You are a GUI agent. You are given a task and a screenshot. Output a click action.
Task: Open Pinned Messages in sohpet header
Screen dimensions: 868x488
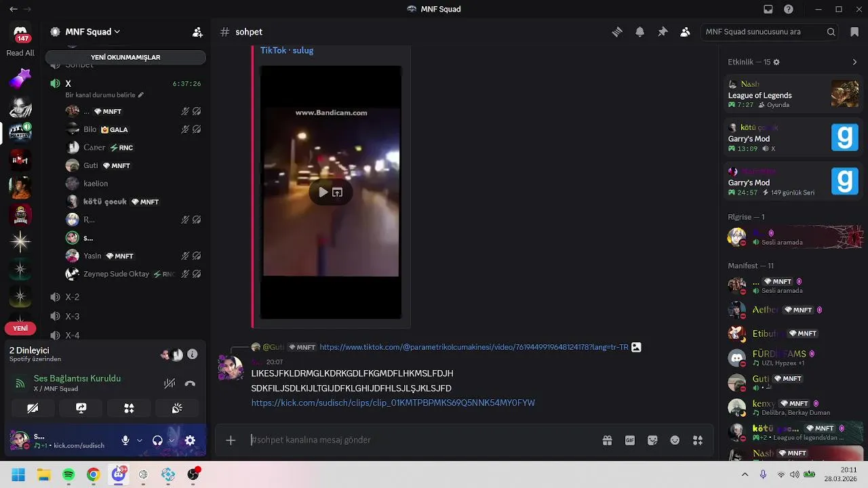[x=663, y=32]
